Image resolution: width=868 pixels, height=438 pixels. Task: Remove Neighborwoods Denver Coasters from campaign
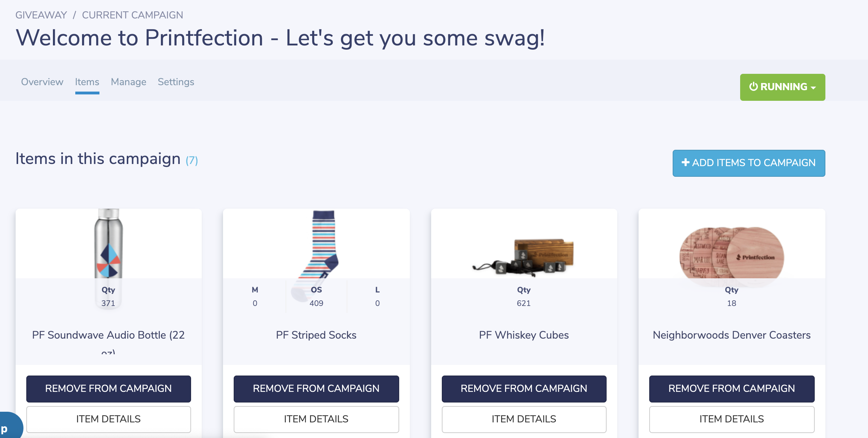[x=732, y=389]
